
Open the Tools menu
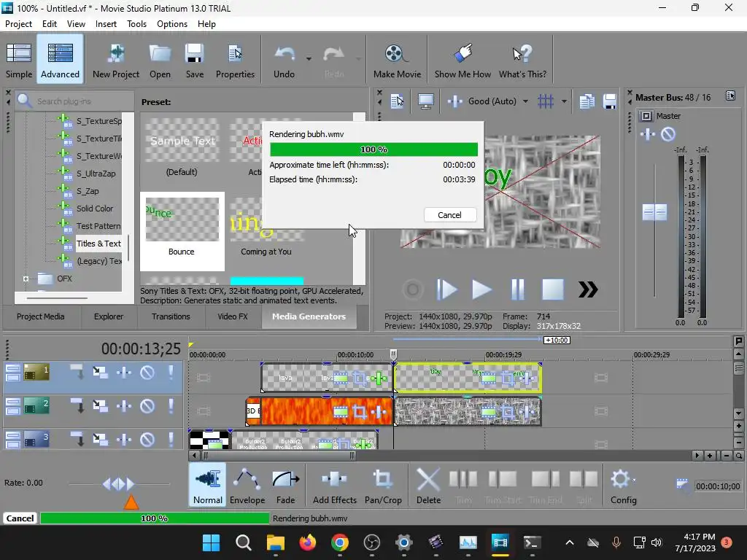tap(136, 24)
